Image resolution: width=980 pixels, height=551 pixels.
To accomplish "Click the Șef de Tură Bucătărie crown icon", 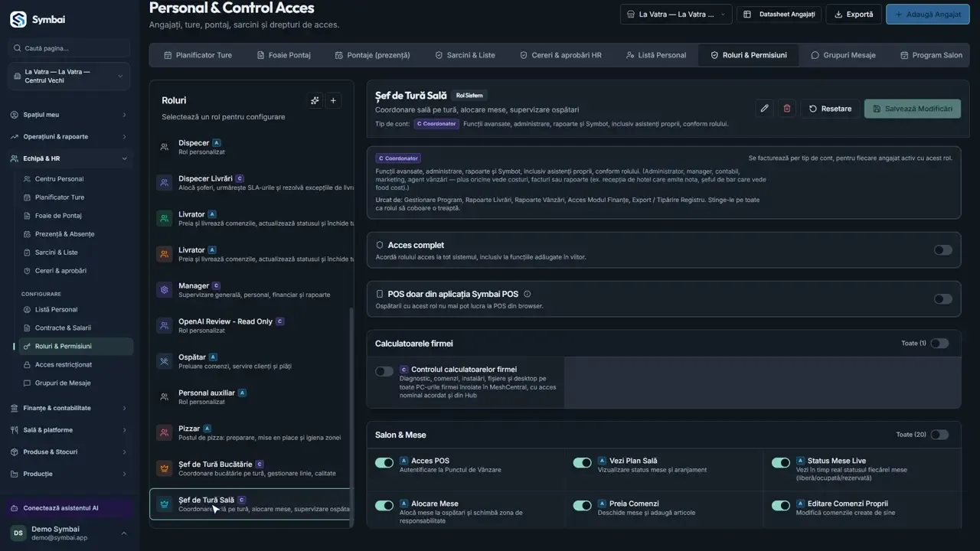I will click(x=164, y=468).
